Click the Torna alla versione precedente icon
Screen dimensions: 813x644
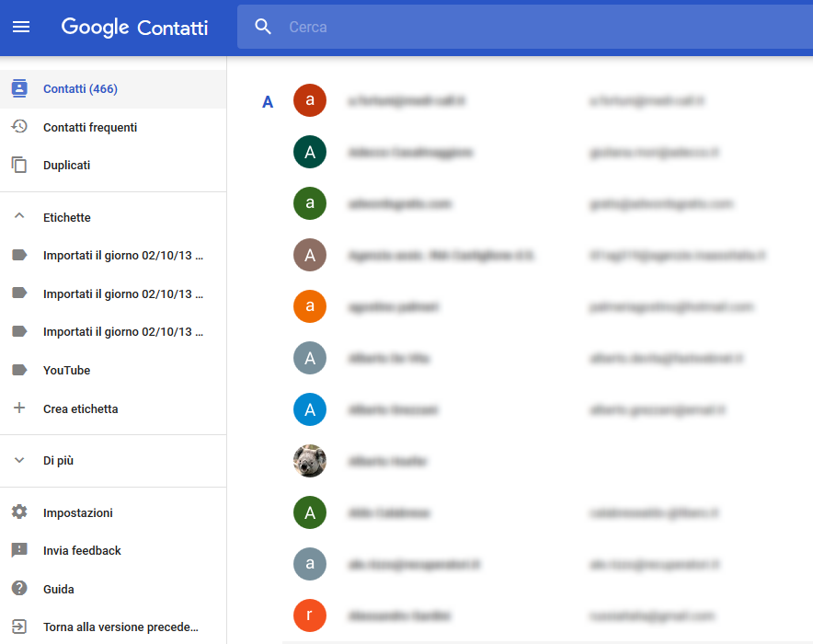(x=19, y=627)
